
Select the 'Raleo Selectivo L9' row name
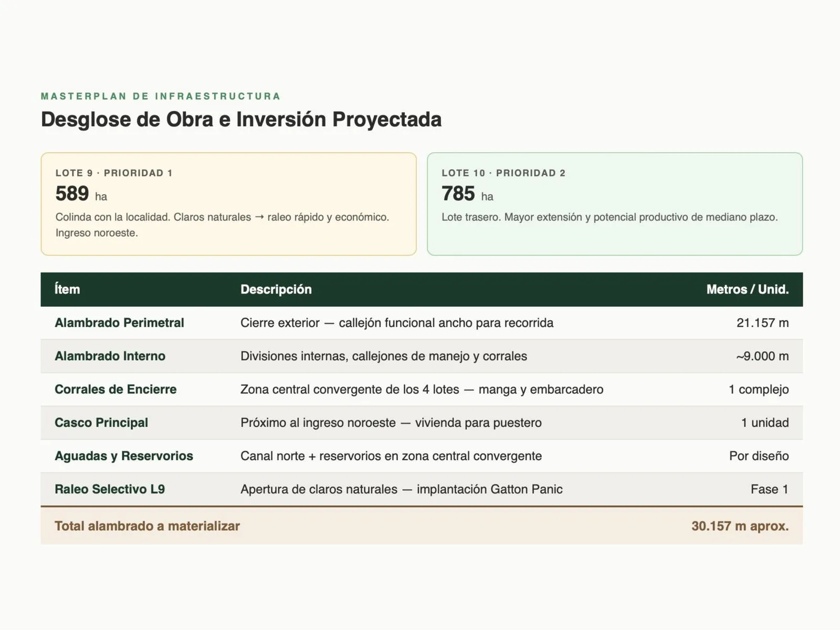click(x=110, y=489)
